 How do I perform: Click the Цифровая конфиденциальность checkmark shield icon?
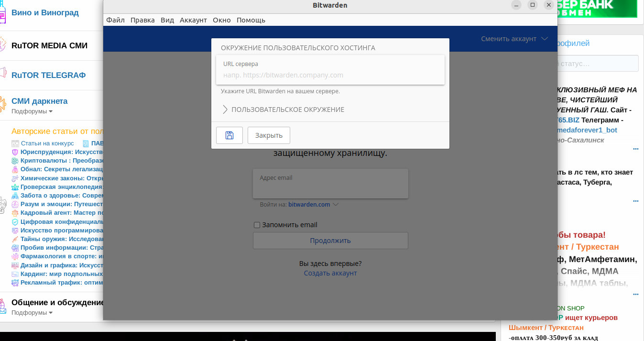pos(15,222)
